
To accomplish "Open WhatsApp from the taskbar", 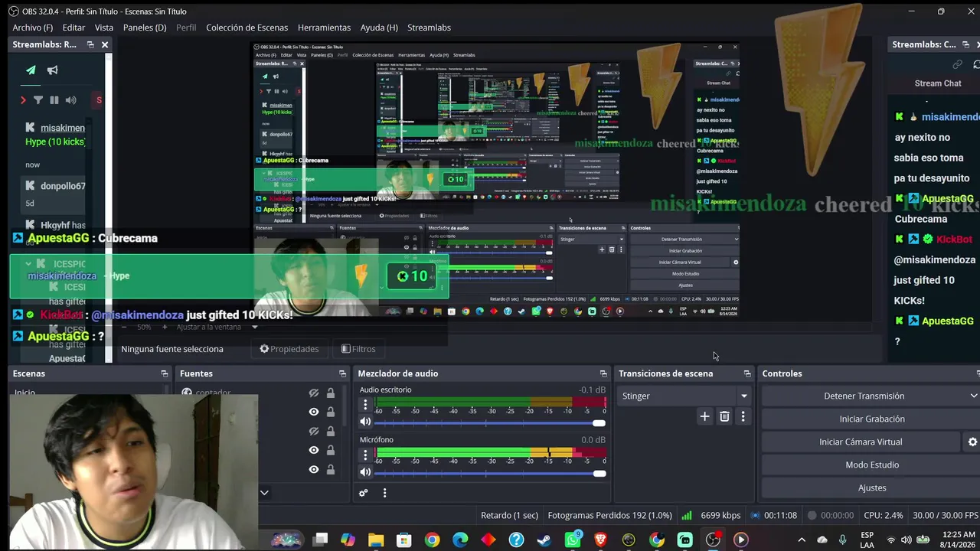I will (572, 540).
